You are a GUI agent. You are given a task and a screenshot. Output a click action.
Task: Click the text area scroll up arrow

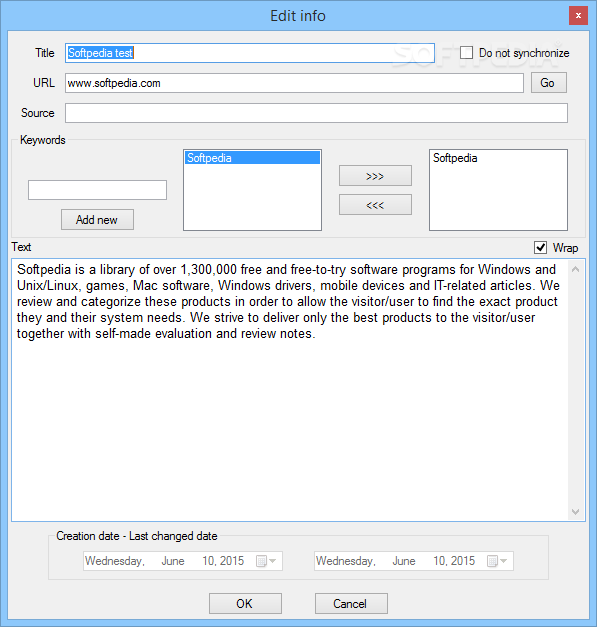point(575,269)
